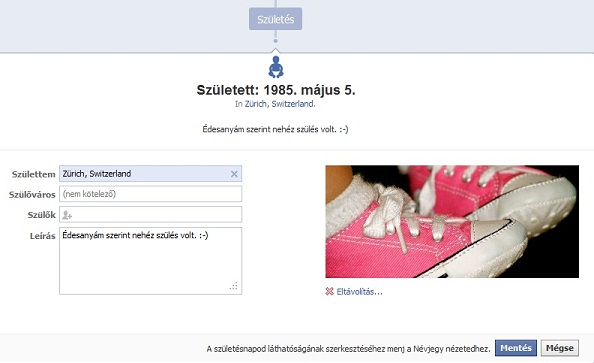Click the Születés timeline label
The width and height of the screenshot is (594, 363).
coord(275,19)
